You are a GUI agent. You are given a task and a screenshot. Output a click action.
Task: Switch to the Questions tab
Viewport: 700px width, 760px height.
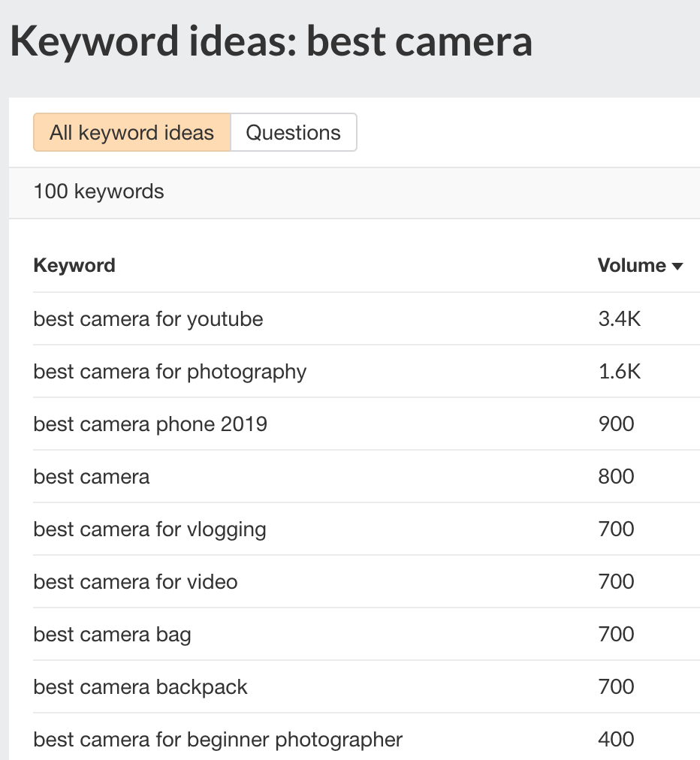pos(293,132)
